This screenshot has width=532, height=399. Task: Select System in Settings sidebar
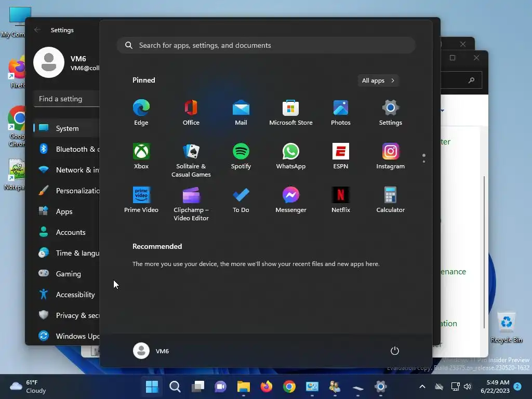66,128
